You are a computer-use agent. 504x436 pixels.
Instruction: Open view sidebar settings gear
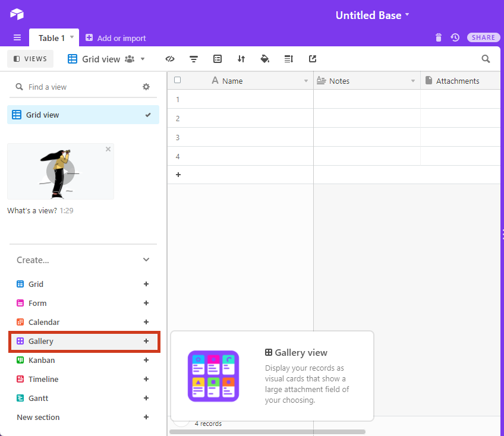pos(146,87)
